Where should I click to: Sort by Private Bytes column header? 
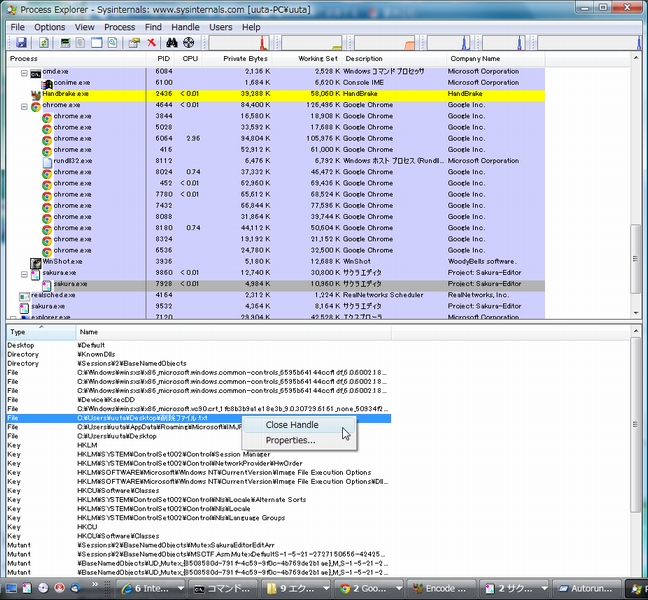(x=237, y=59)
